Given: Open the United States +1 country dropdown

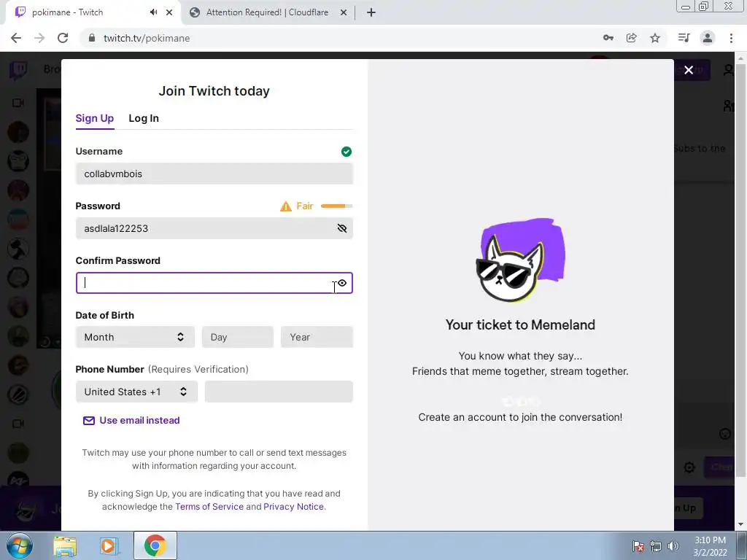Looking at the screenshot, I should (136, 392).
